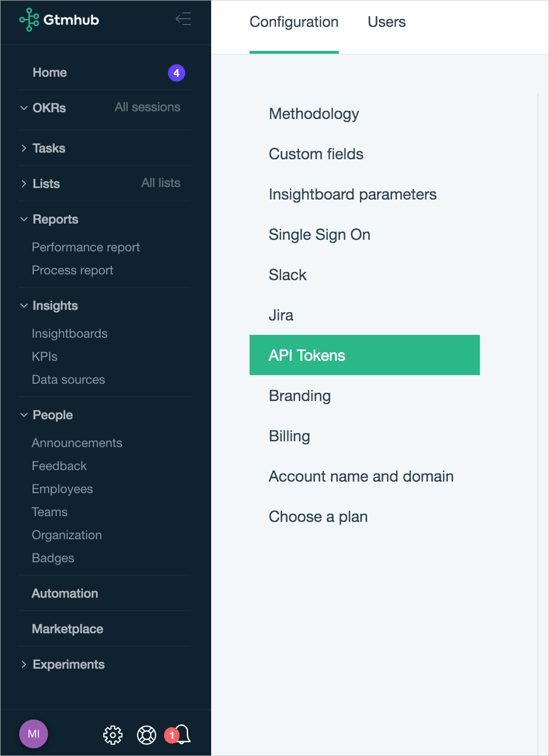549x756 pixels.
Task: Click the Experiments label
Action: [x=69, y=664]
